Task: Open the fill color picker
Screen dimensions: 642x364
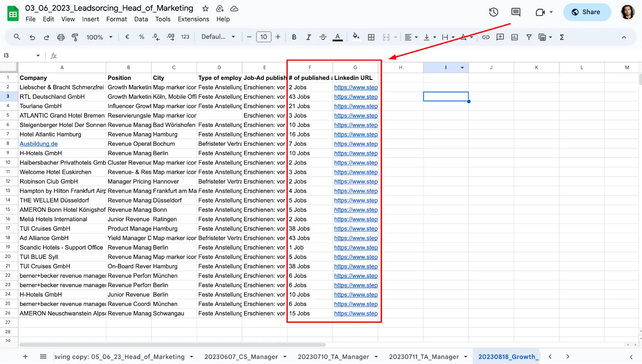Action: (356, 37)
